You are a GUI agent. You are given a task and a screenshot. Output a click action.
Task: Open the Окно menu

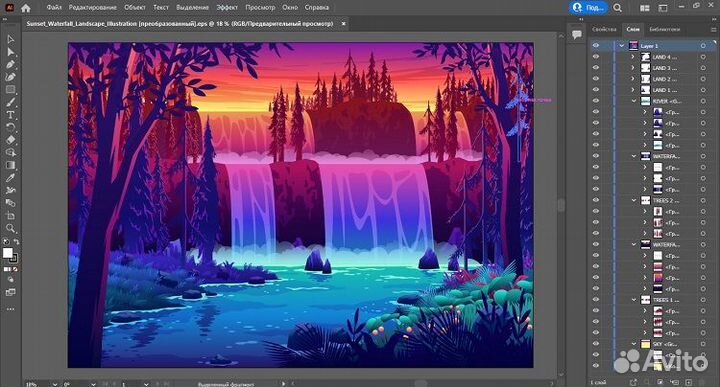(x=290, y=7)
